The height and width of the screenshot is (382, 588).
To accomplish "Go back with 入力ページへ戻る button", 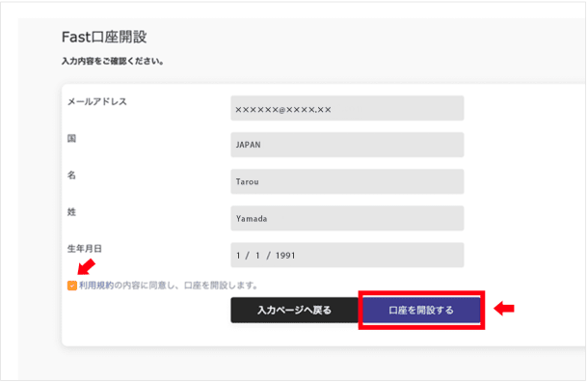I will coord(294,311).
